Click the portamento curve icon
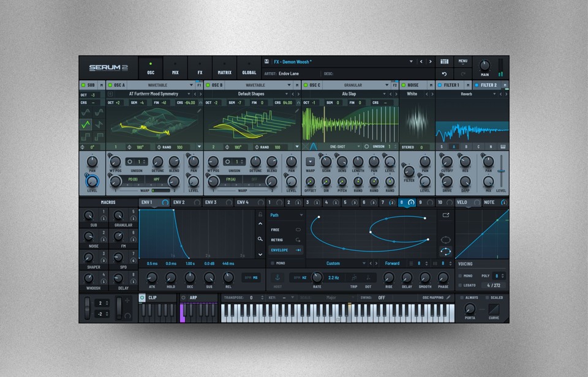Image resolution: width=588 pixels, height=377 pixels. pos(494,309)
